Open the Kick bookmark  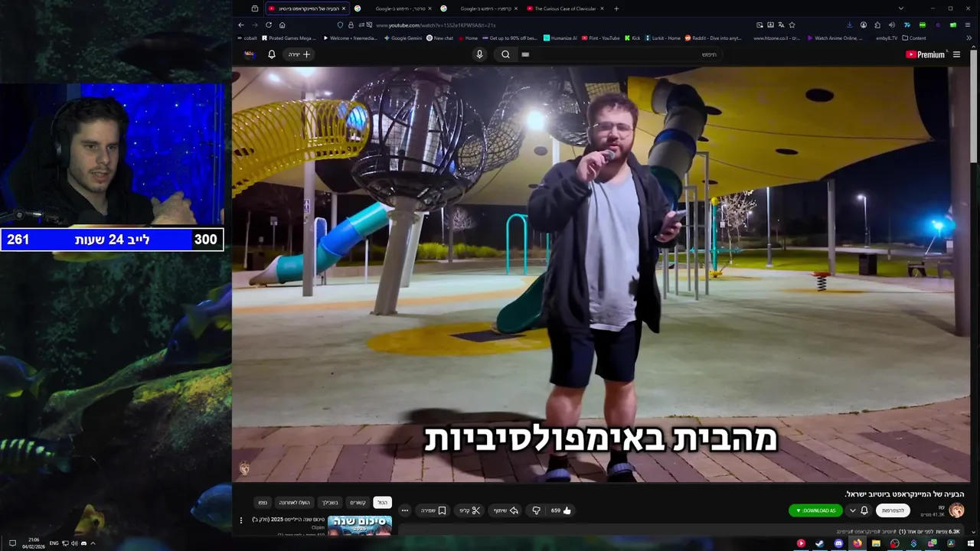(x=632, y=37)
